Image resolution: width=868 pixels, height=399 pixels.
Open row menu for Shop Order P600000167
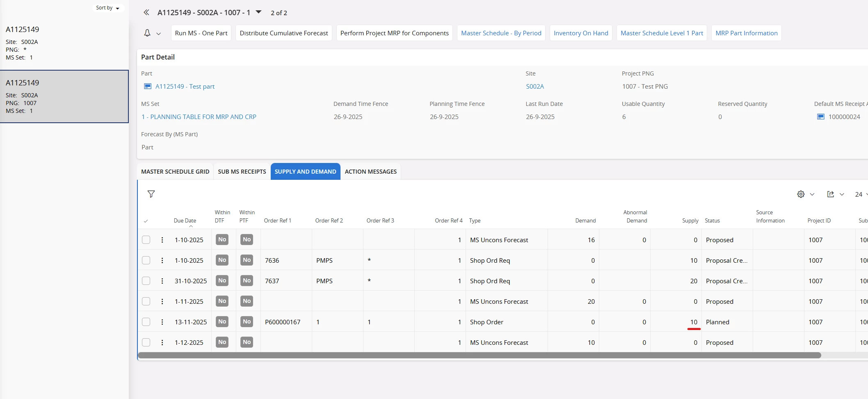coord(162,322)
